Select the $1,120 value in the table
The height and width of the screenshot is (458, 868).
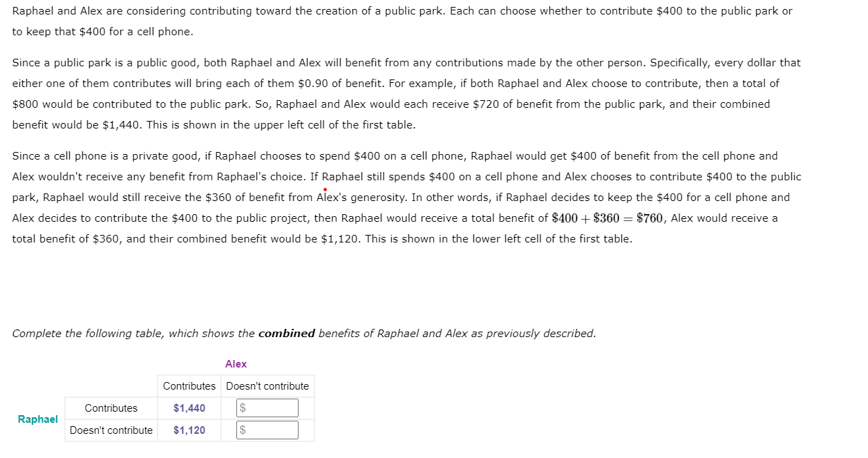click(x=189, y=430)
